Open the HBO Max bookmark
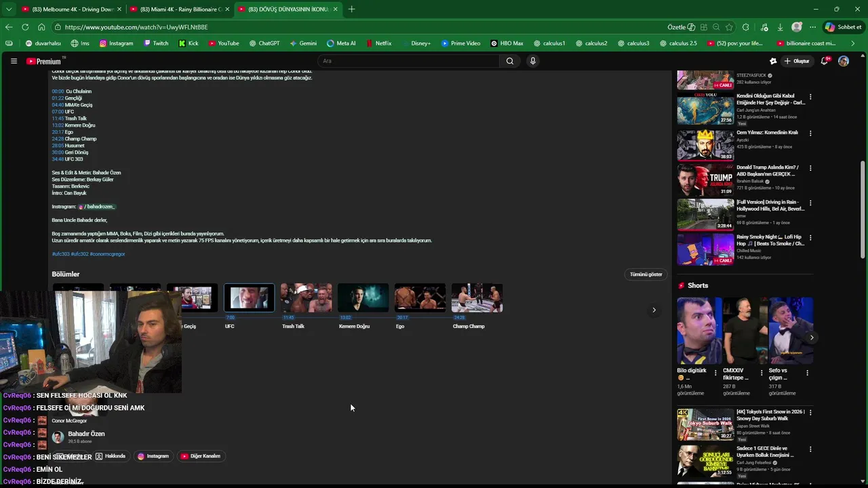Image resolution: width=868 pixels, height=488 pixels. point(507,43)
